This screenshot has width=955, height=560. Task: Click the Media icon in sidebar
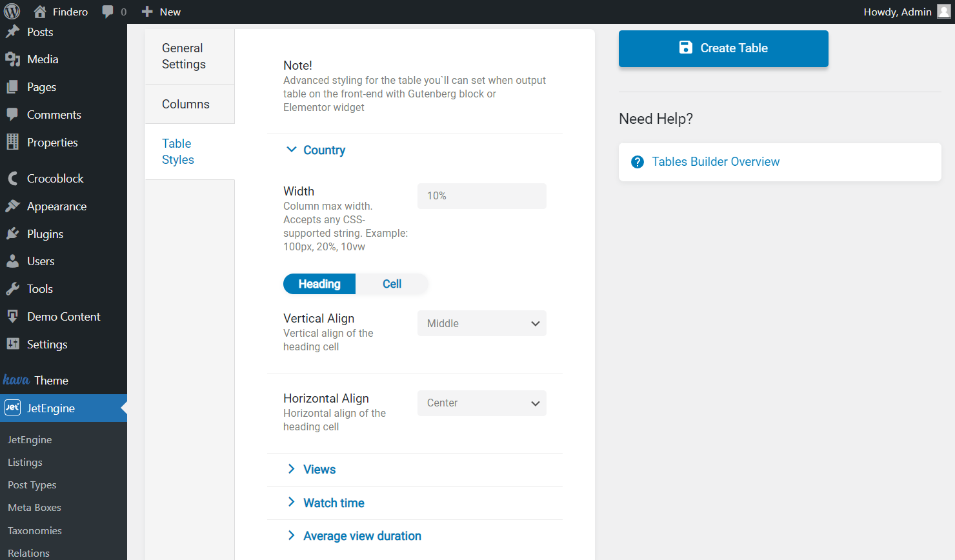coord(12,59)
